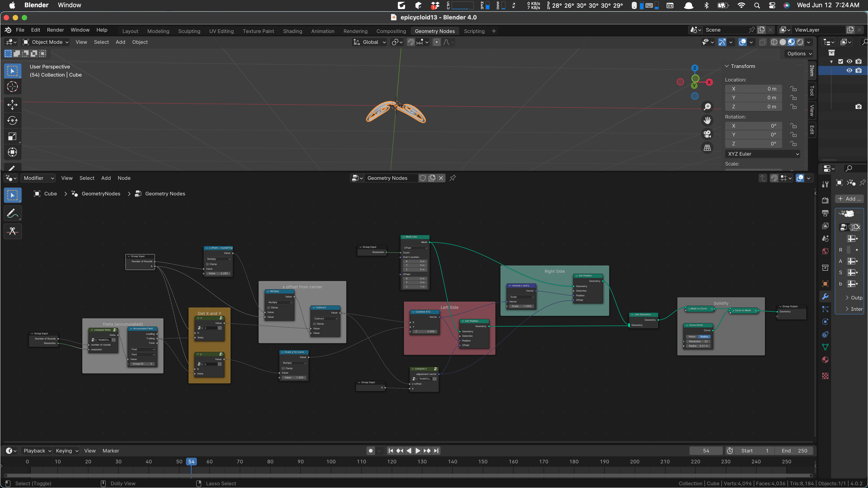This screenshot has height=488, width=868.
Task: Toggle X-ray display in viewport
Action: (763, 42)
